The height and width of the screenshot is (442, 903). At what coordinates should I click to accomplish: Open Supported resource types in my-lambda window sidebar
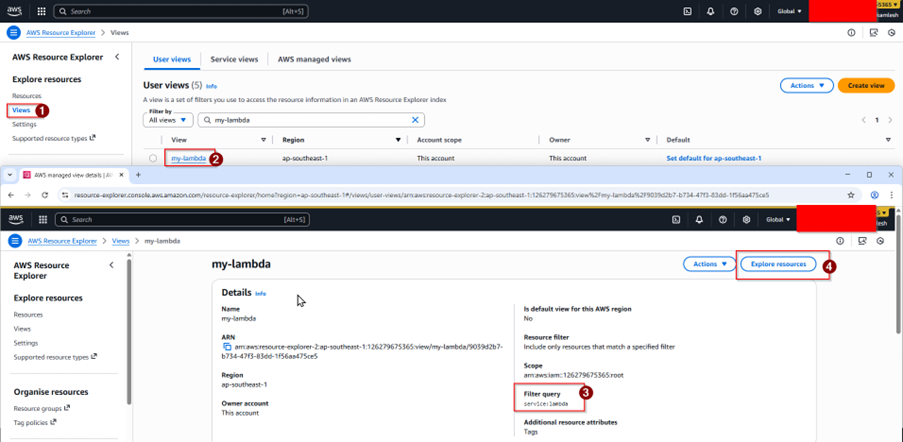(55, 357)
